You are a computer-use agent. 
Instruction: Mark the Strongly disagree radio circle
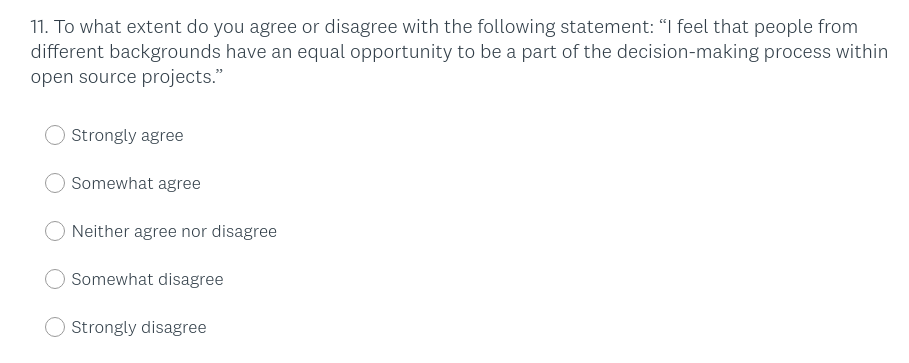(54, 327)
